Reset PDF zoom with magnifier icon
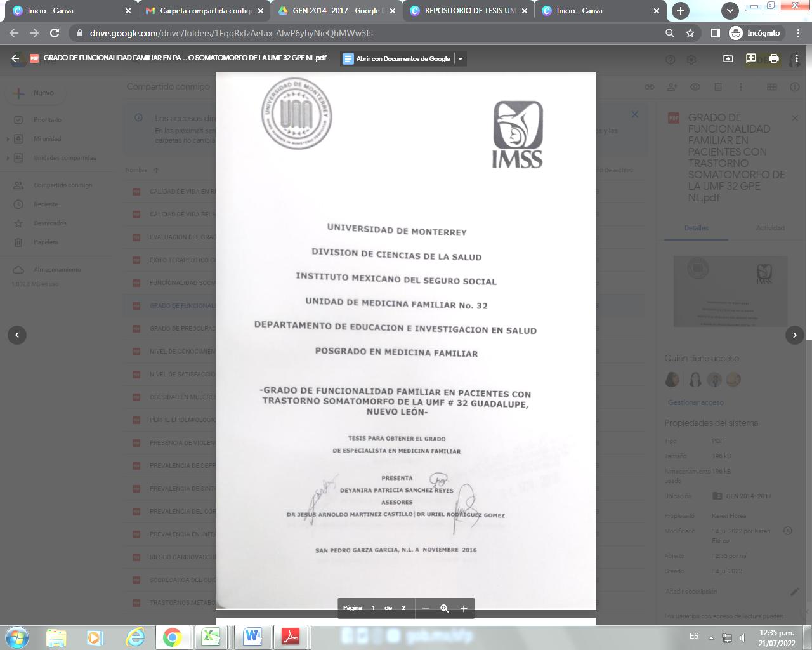 point(445,608)
